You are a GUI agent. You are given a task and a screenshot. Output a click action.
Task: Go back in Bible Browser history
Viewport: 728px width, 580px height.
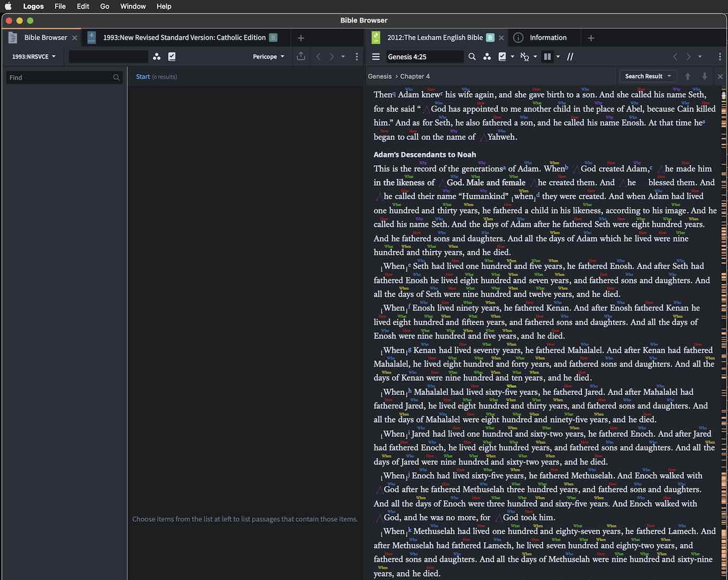point(318,57)
